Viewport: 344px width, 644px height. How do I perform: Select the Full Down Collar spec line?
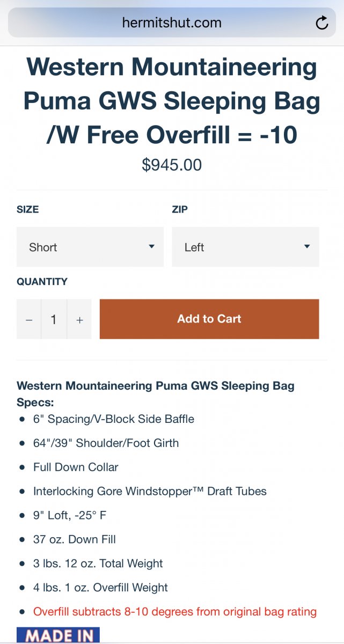(x=76, y=467)
